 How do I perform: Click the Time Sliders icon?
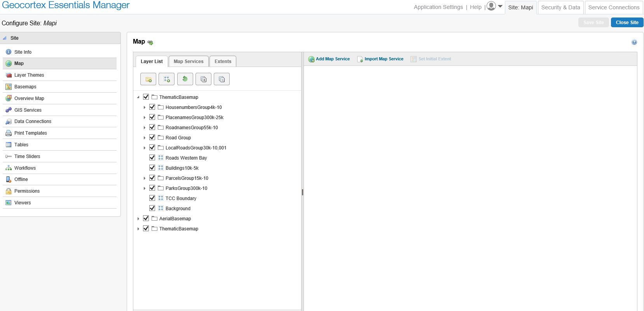click(9, 156)
